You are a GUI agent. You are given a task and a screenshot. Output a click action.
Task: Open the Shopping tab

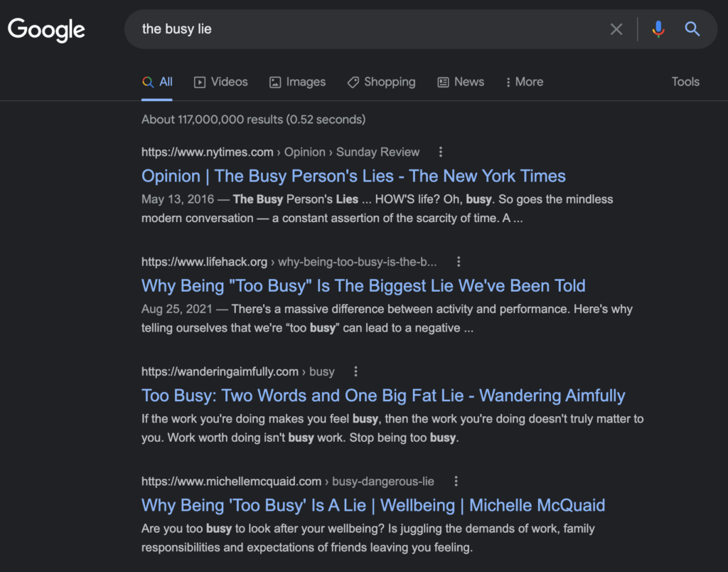(x=381, y=83)
